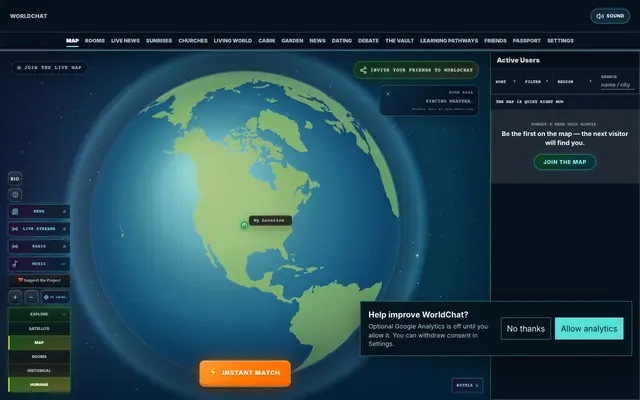Collapse the Music panel

pos(64,264)
